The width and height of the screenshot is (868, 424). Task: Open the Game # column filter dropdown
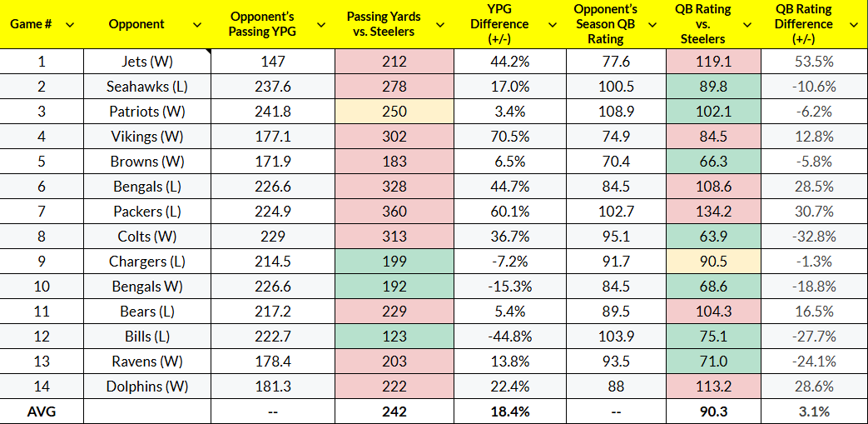pyautogui.click(x=69, y=24)
